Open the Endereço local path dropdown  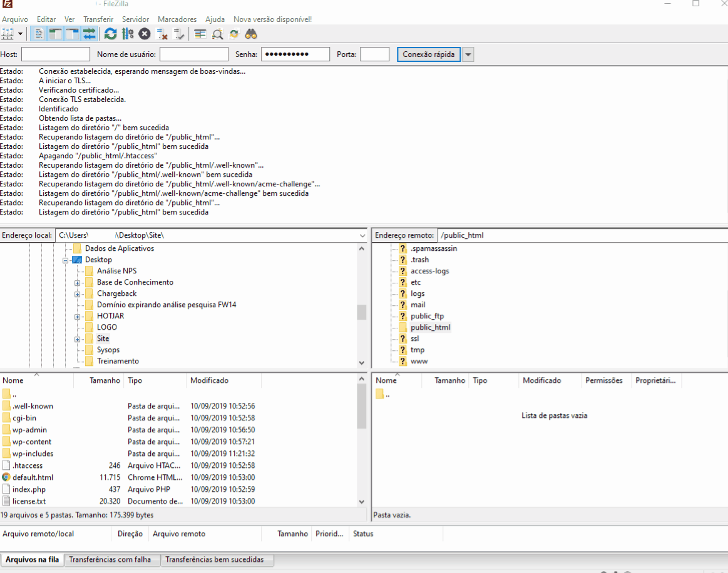point(362,236)
